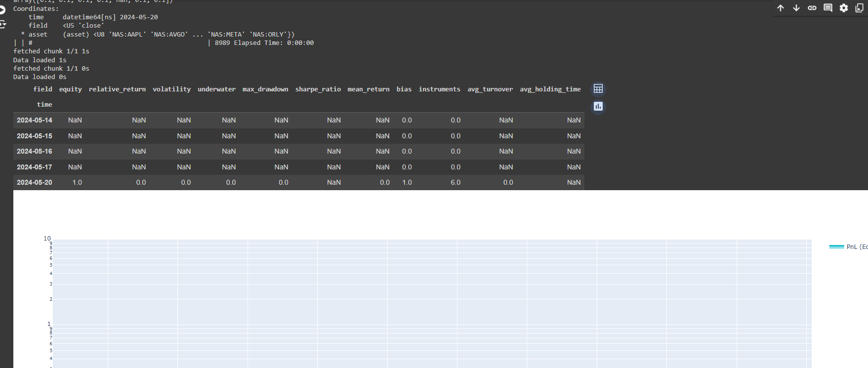Click instruments 0.0 in 2024-05-16 row
The width and height of the screenshot is (868, 368).
pos(455,152)
